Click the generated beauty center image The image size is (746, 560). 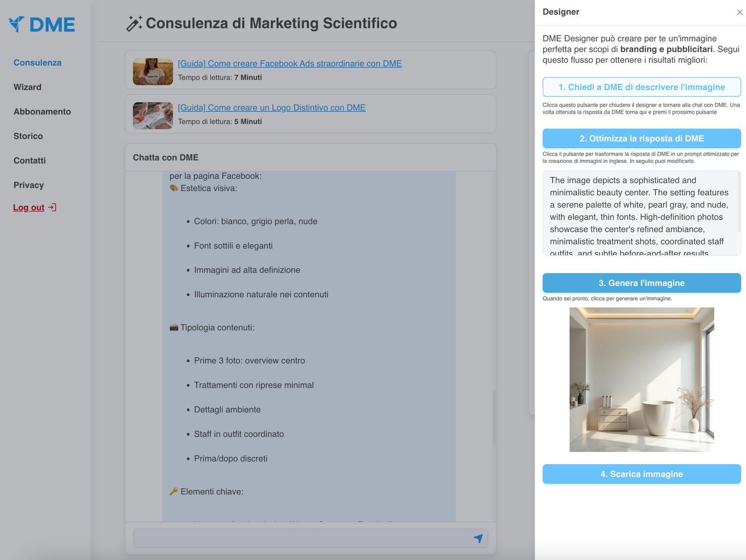641,379
